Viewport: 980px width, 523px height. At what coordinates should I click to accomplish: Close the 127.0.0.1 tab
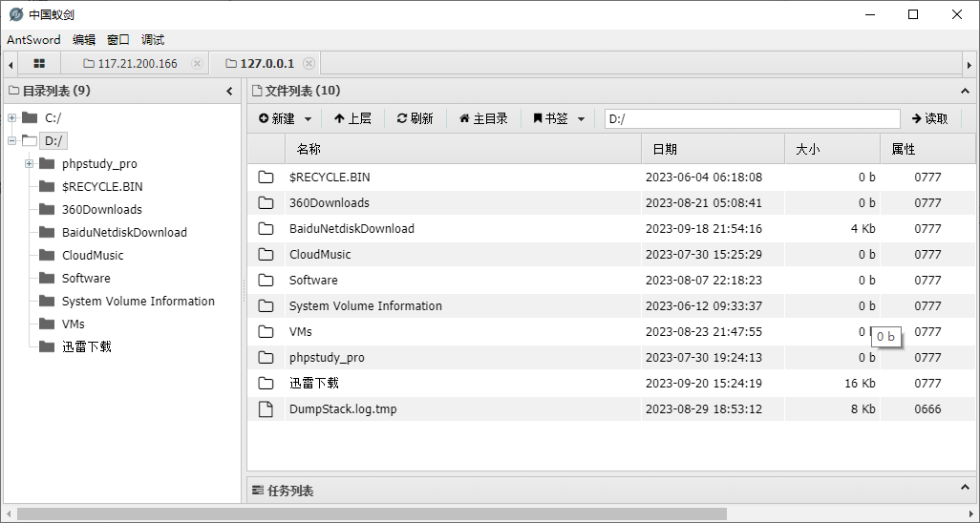pyautogui.click(x=309, y=63)
